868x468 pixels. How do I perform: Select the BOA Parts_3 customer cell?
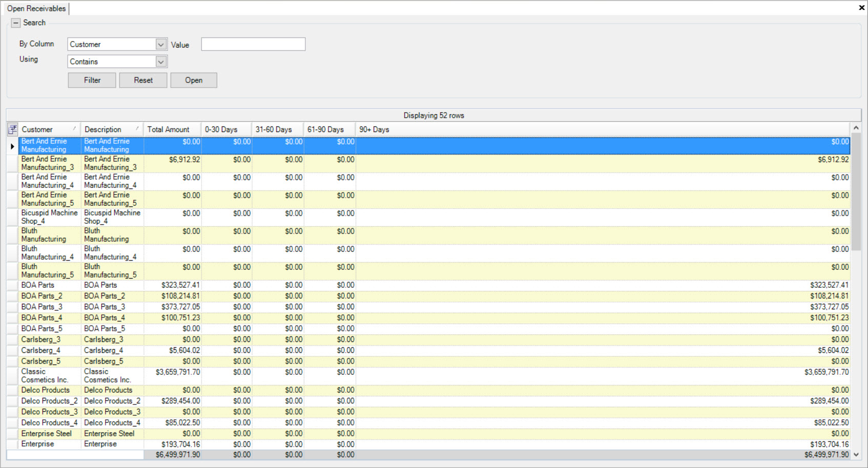pyautogui.click(x=50, y=307)
